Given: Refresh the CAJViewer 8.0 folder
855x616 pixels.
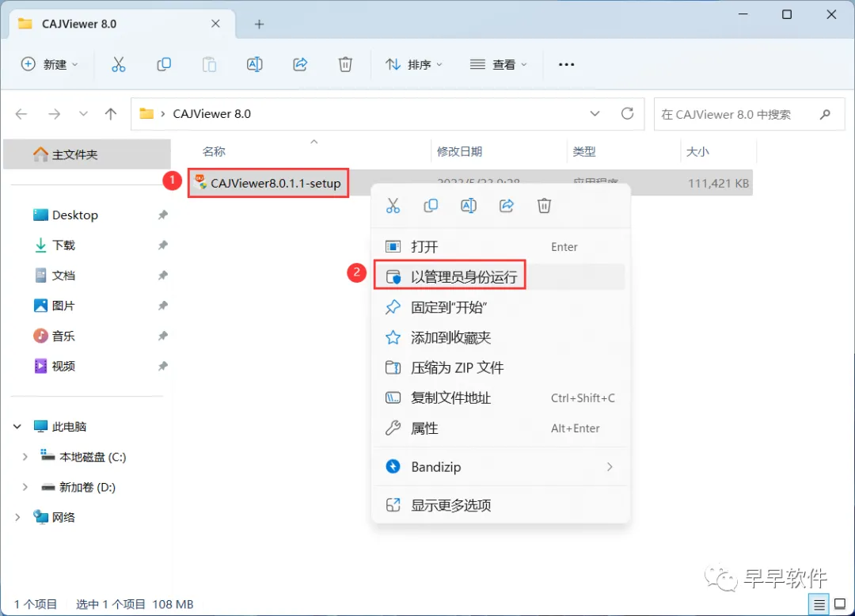Looking at the screenshot, I should tap(628, 113).
